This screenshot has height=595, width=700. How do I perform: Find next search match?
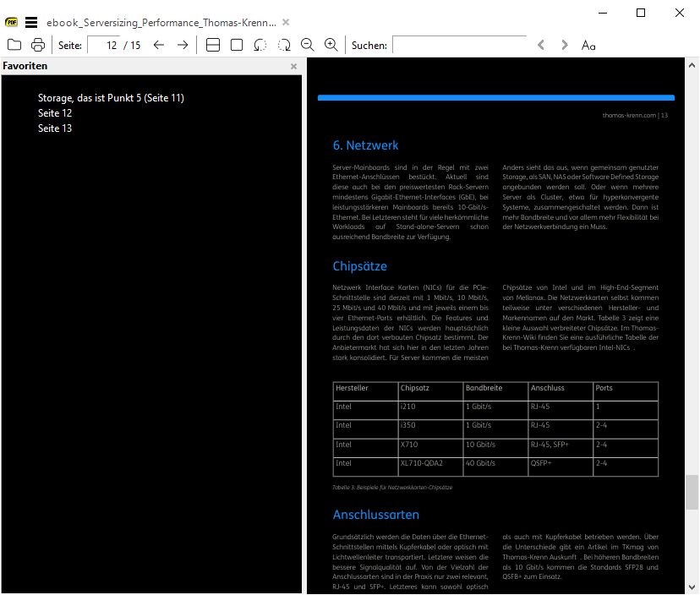565,45
